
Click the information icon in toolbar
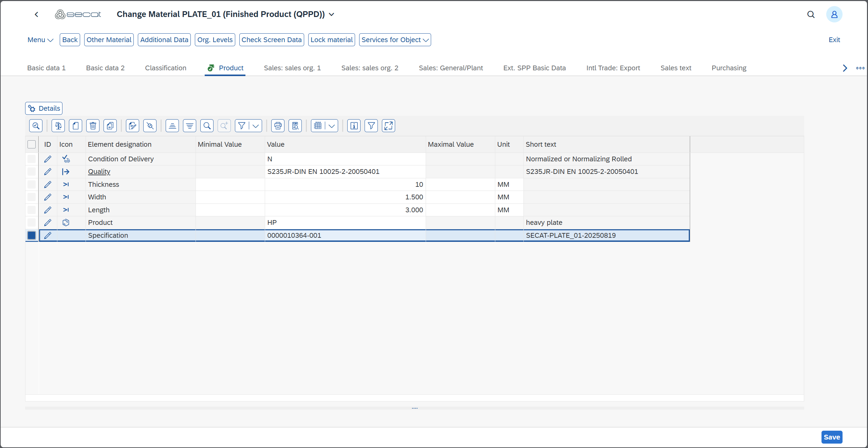pos(354,126)
